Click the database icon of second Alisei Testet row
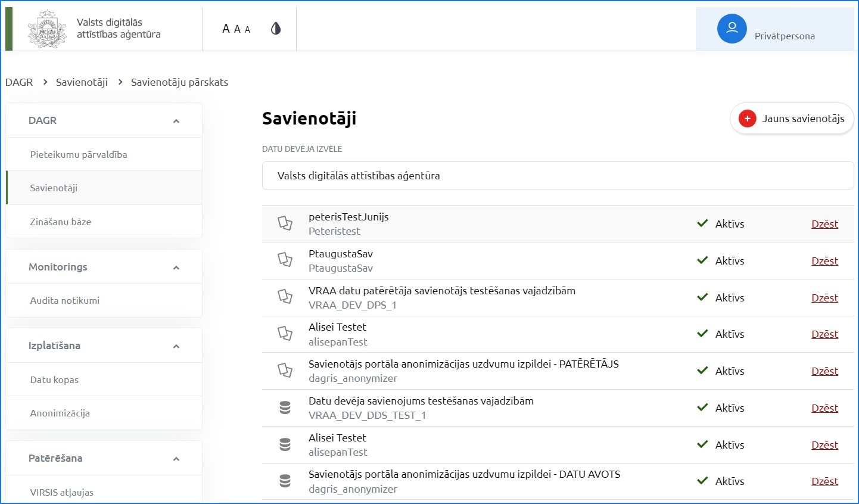Viewport: 859px width, 504px height. pos(285,444)
